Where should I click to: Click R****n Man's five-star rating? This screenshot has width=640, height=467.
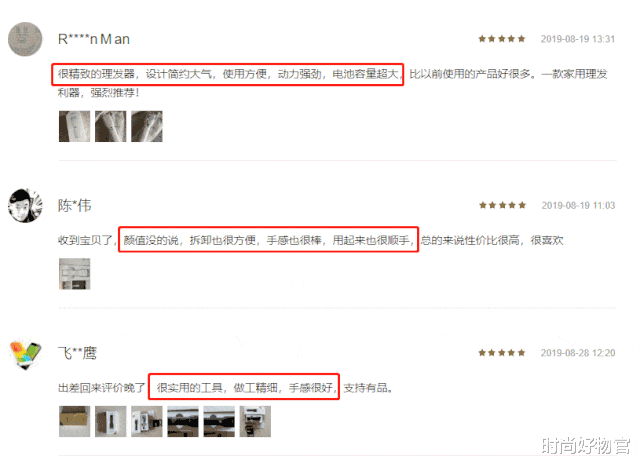click(x=502, y=39)
